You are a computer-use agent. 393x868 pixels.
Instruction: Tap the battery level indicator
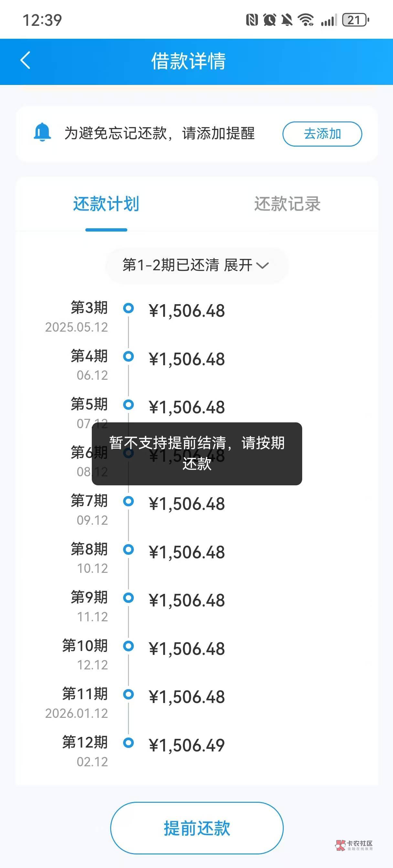[x=355, y=20]
